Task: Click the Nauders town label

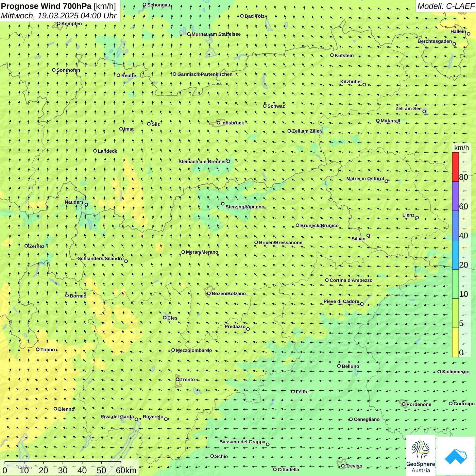Action: click(x=74, y=202)
